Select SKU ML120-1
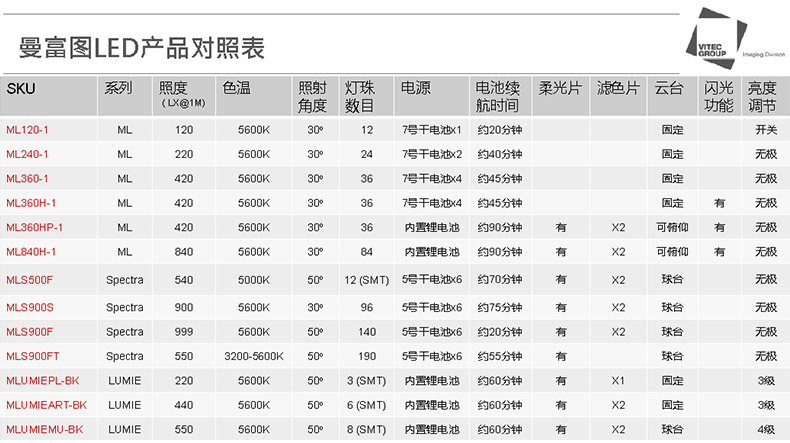This screenshot has width=790, height=443. click(x=27, y=130)
